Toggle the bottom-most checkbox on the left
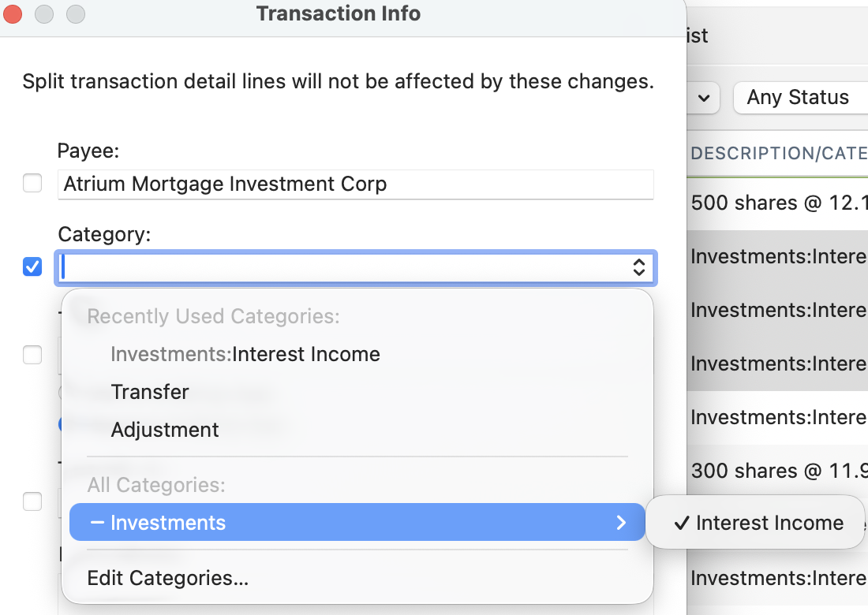 click(32, 501)
